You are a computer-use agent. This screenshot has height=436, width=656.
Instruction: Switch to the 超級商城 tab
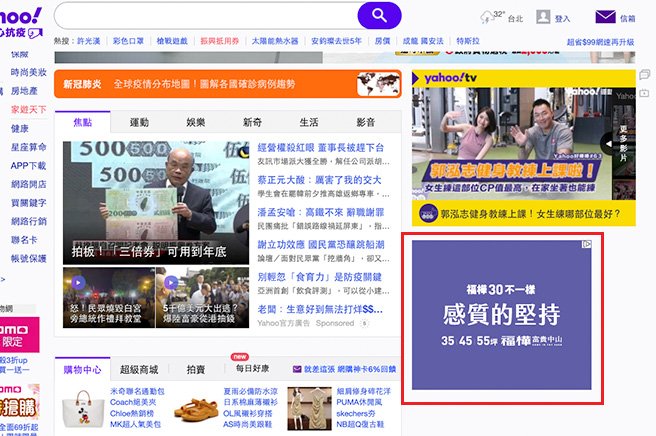coord(139,369)
